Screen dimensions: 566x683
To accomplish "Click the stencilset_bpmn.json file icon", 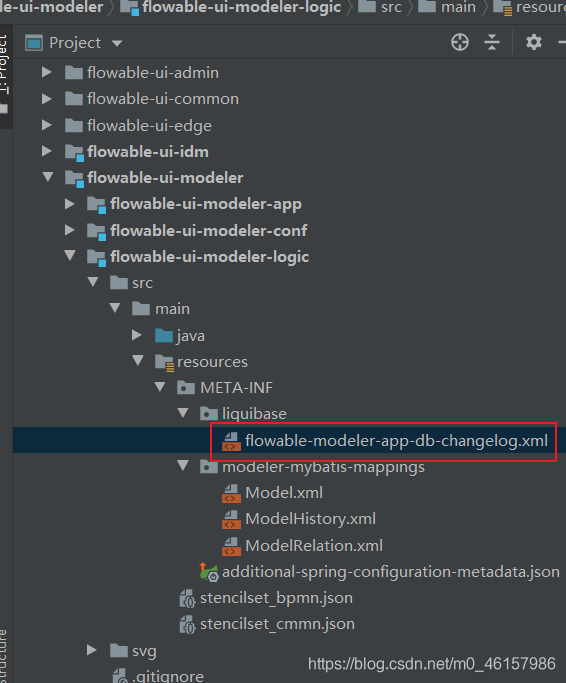I will click(187, 598).
